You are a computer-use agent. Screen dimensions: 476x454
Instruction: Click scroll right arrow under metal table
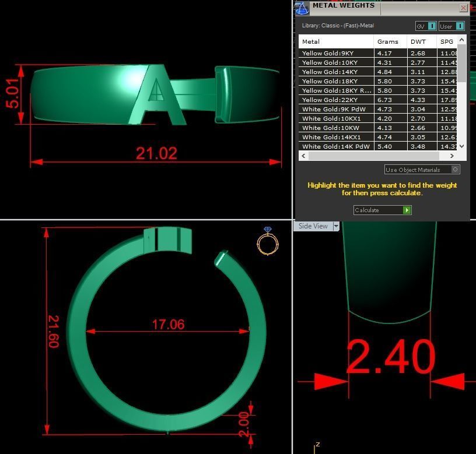(x=452, y=156)
